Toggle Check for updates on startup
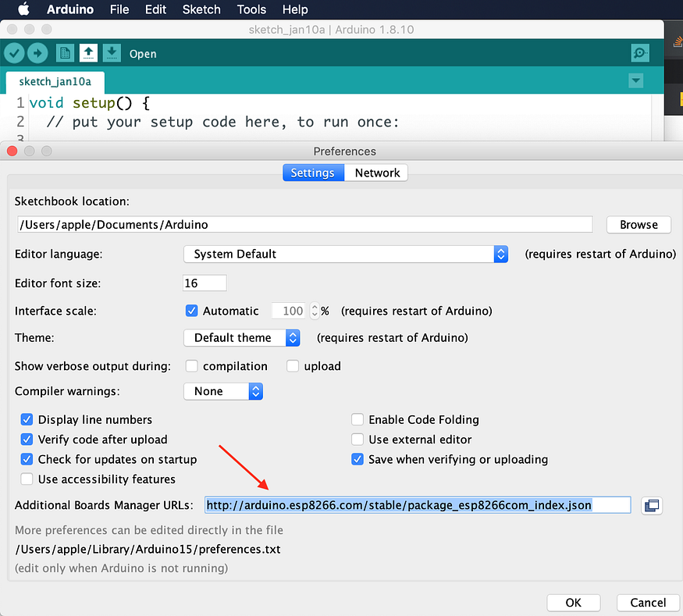The width and height of the screenshot is (683, 616). coord(27,459)
